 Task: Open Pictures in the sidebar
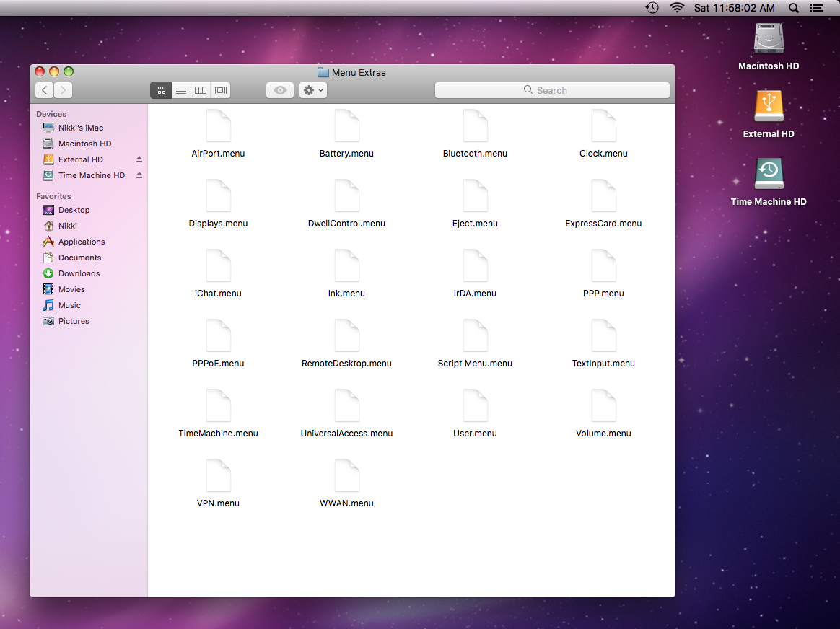(88, 321)
